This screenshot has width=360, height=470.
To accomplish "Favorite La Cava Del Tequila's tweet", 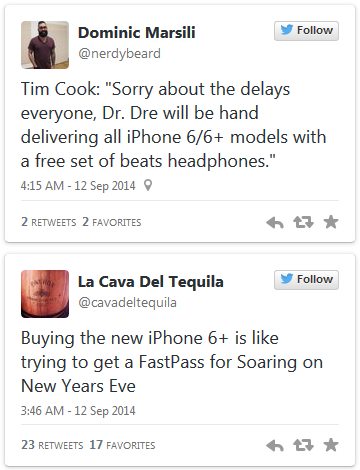I will [x=331, y=445].
